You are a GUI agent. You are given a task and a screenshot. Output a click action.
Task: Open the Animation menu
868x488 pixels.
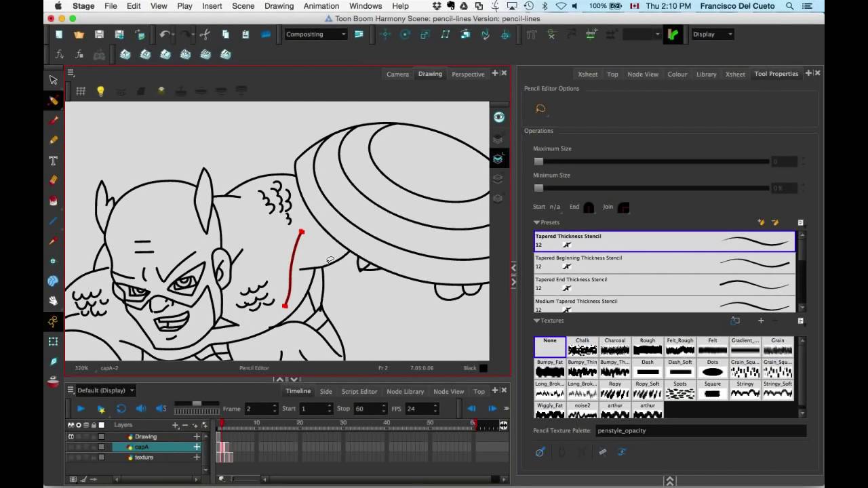pos(321,6)
